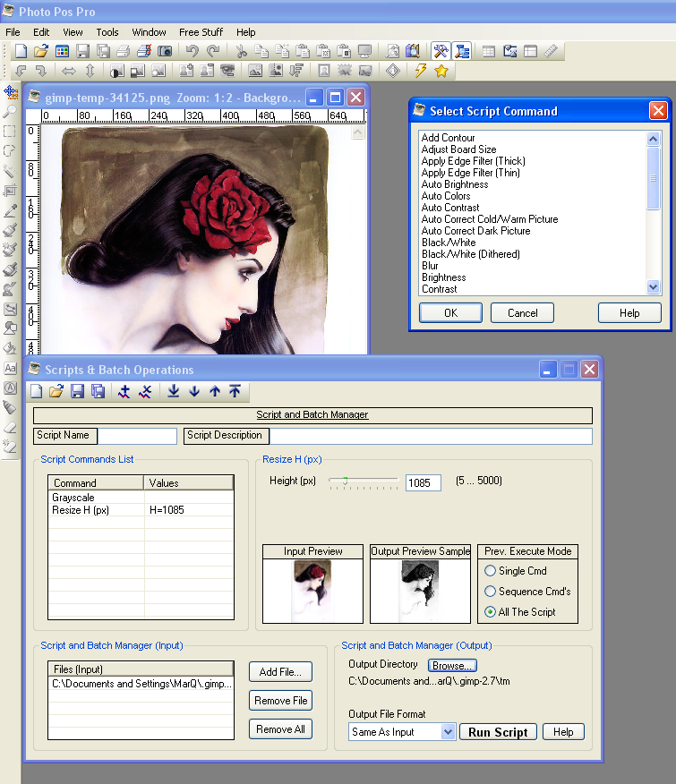Click the Remove File button
Image resolution: width=676 pixels, height=784 pixels.
[x=280, y=701]
